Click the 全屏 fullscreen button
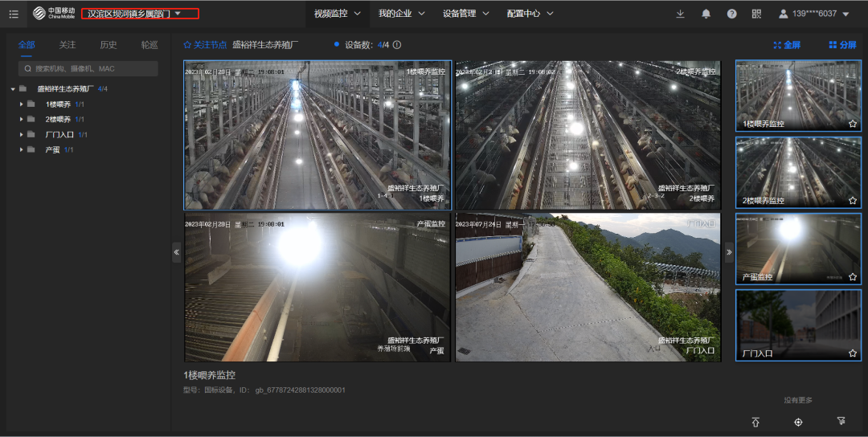This screenshot has height=437, width=868. 787,45
